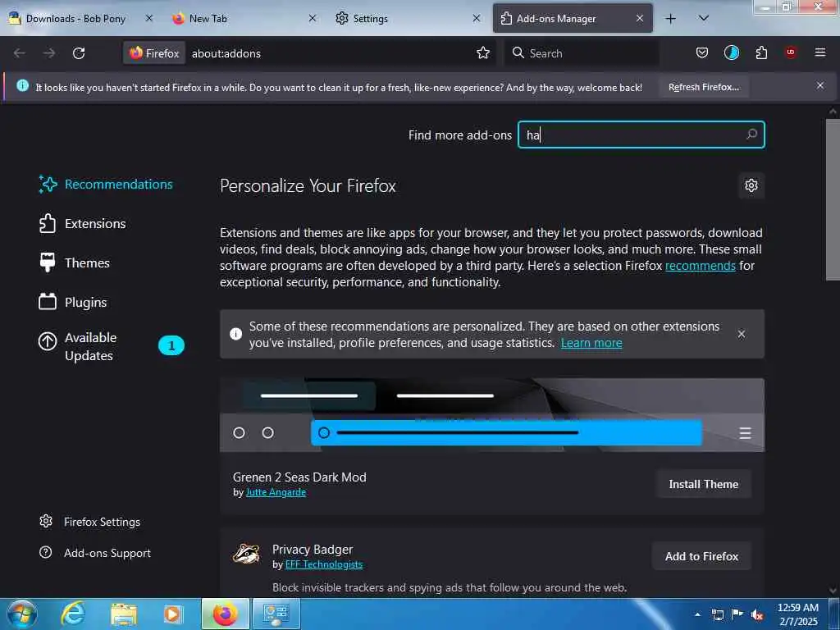Click the Grenen 2 Seas theme preview image
This screenshot has width=840, height=630.
[x=492, y=415]
